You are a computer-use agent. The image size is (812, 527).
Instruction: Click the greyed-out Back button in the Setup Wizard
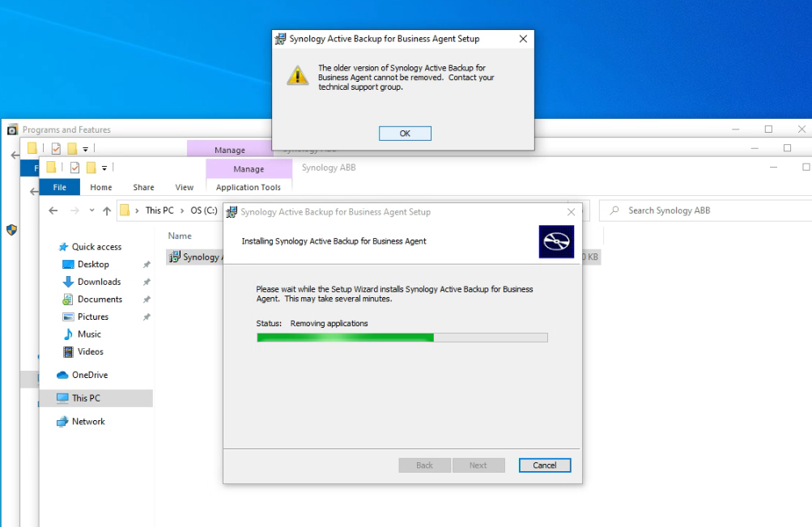[x=424, y=465]
